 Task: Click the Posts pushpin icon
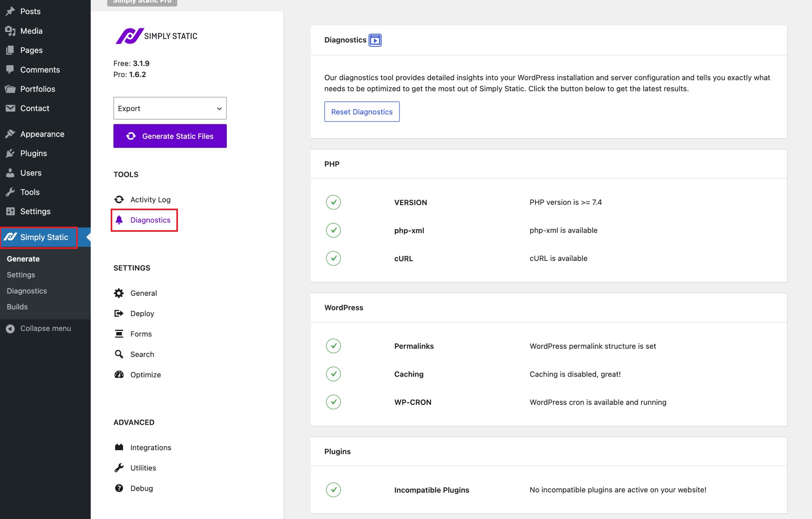(10, 11)
